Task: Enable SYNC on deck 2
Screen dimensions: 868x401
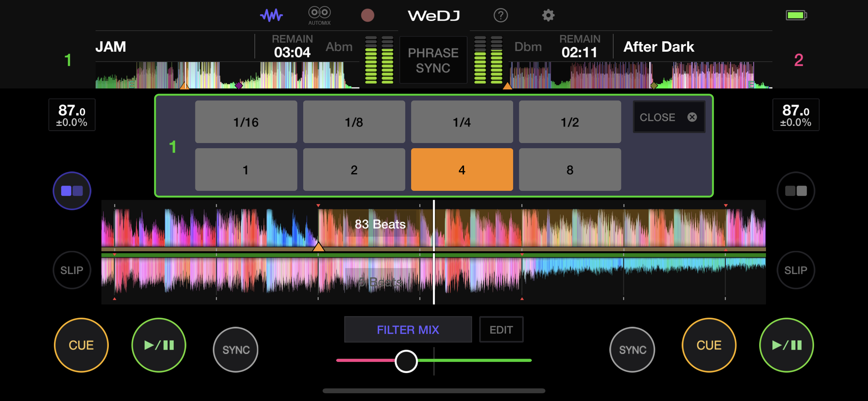Action: (633, 349)
